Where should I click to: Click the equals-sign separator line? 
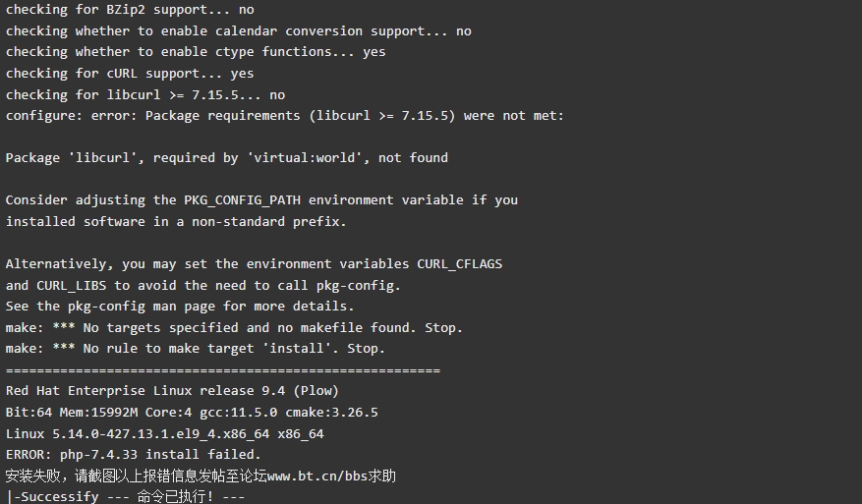[223, 370]
